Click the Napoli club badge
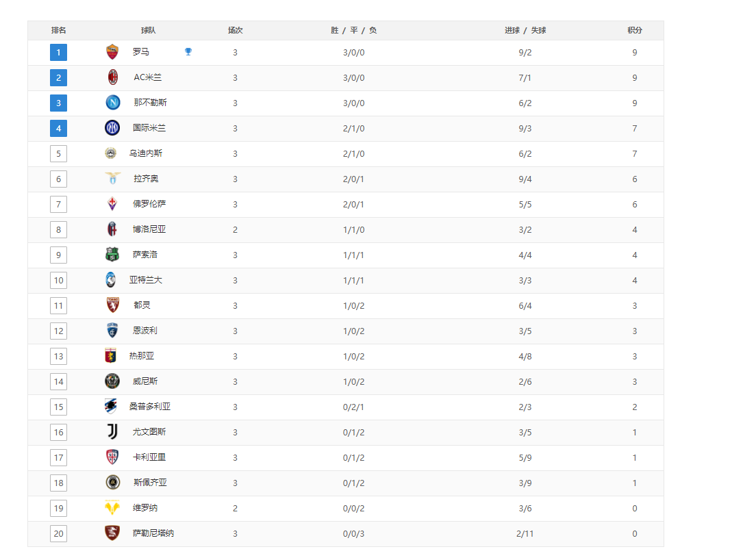743x560 pixels. [x=112, y=103]
